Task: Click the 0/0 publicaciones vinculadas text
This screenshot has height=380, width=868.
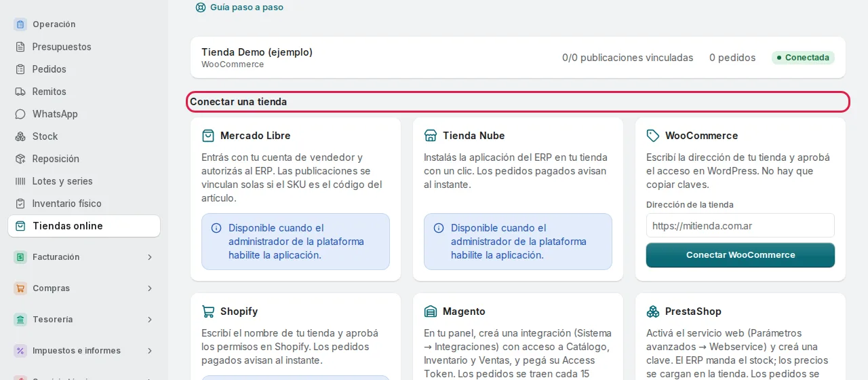Action: 628,58
